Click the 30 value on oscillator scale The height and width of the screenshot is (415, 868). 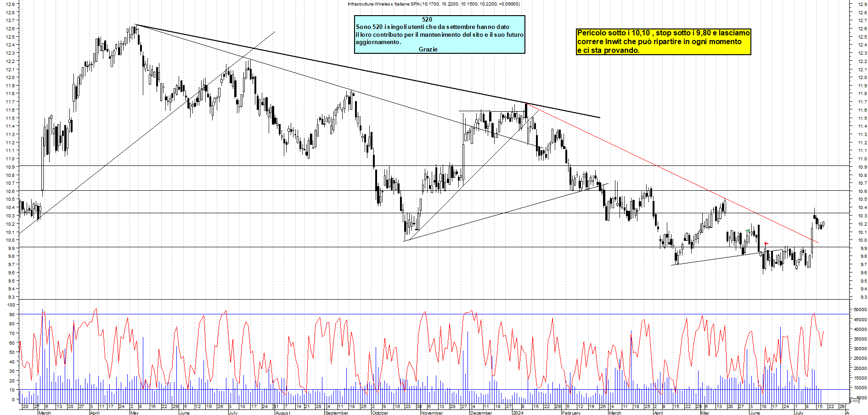point(12,371)
